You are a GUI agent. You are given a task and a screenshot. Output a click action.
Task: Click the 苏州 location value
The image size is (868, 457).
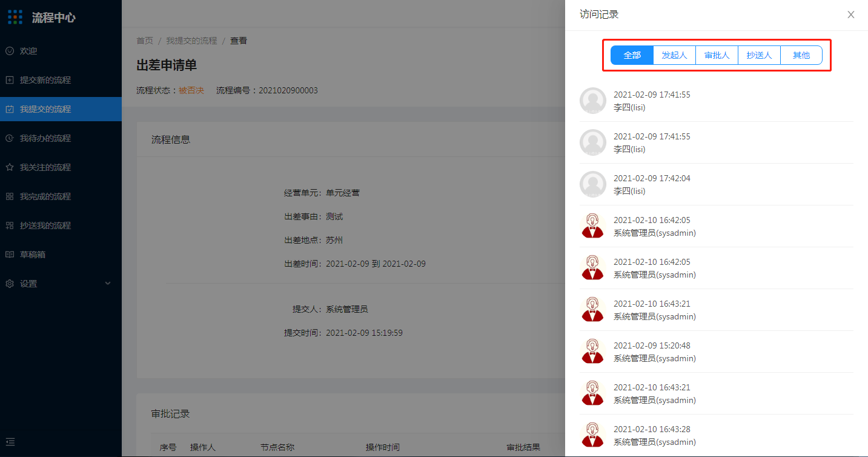pos(334,240)
